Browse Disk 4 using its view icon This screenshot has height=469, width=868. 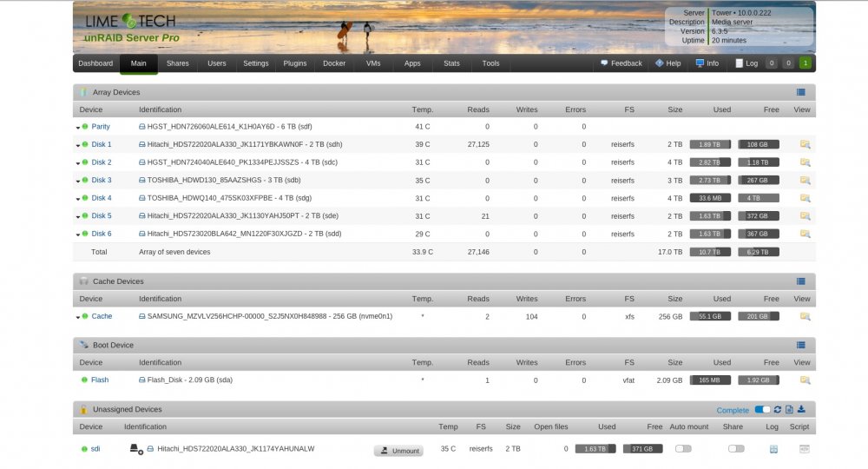805,198
